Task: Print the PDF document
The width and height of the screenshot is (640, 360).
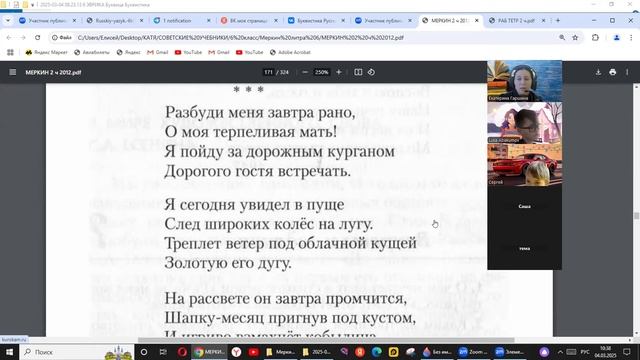Action: (613, 72)
